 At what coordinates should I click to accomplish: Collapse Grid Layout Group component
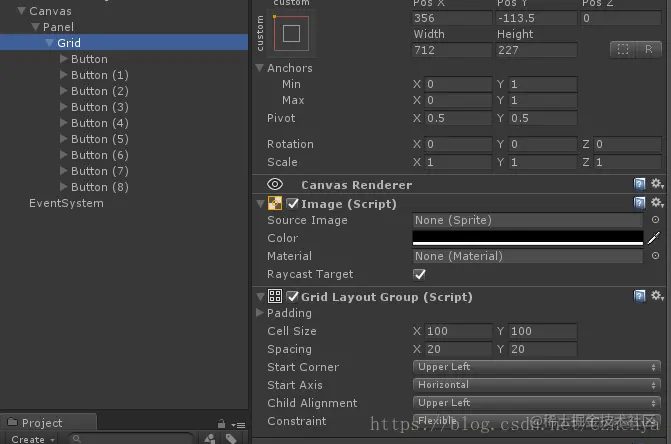[260, 296]
